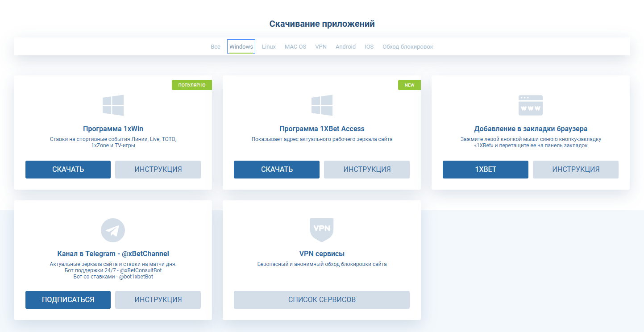Click the Канал в Telegram - @xBetChannel title
644x332 pixels.
(x=113, y=254)
